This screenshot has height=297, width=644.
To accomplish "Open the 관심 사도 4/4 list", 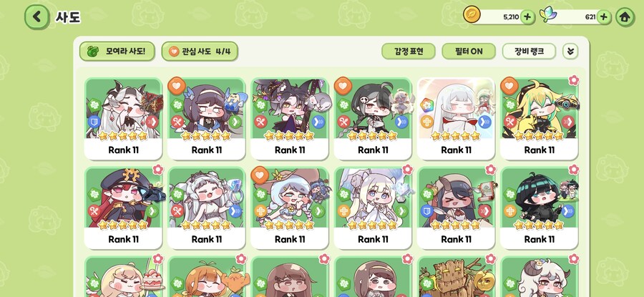I will coord(200,52).
